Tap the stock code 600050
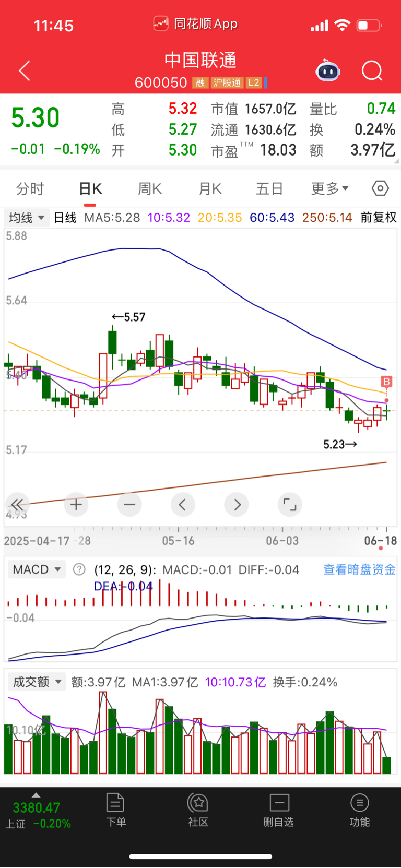The image size is (401, 868). point(161,82)
